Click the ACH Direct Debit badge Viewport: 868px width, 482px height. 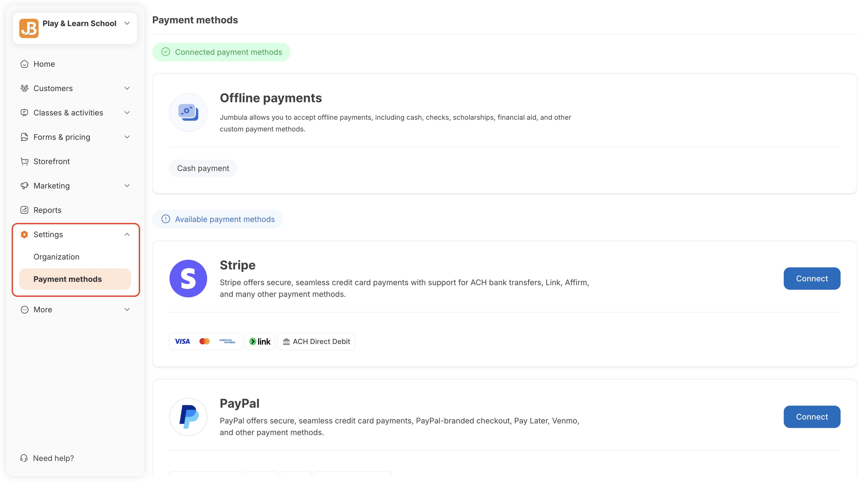pos(316,341)
